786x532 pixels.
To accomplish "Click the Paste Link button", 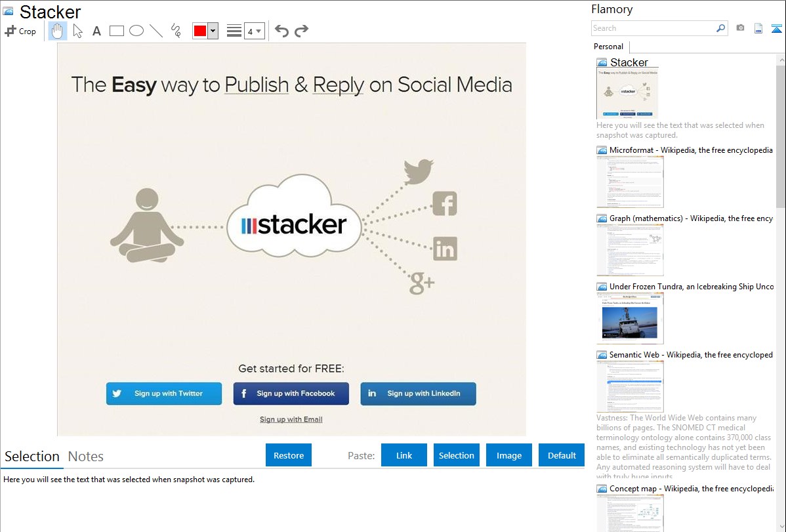I will click(404, 455).
